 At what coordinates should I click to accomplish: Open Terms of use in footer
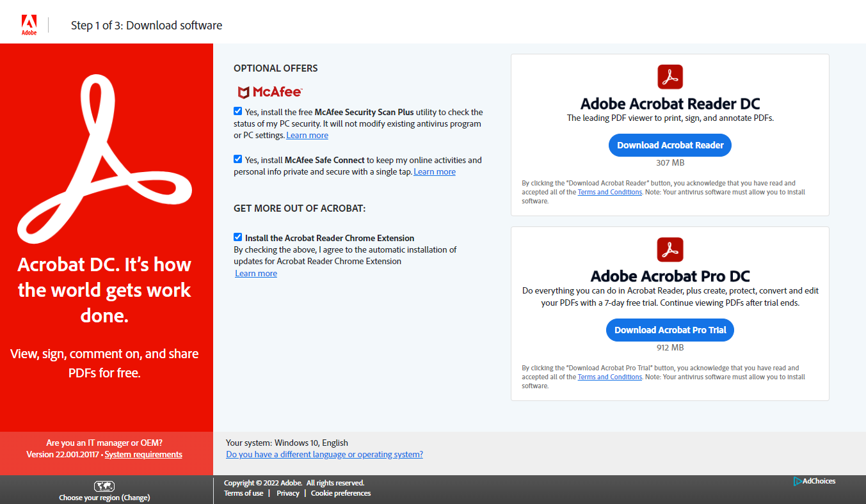pyautogui.click(x=244, y=493)
